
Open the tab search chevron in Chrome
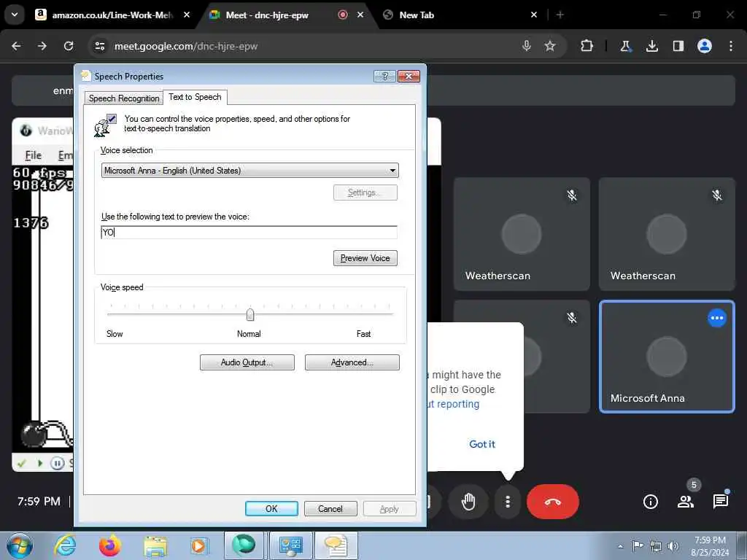coord(15,15)
